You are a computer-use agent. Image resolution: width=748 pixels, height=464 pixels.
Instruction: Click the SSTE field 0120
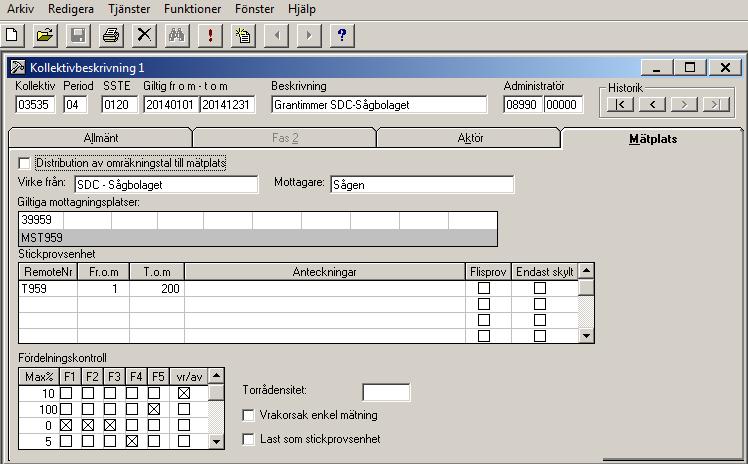tap(119, 104)
